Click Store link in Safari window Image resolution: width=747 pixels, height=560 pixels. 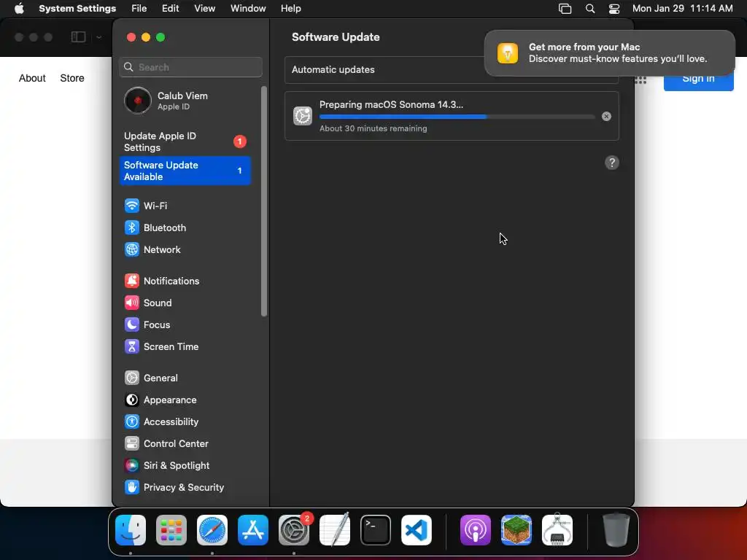[72, 78]
